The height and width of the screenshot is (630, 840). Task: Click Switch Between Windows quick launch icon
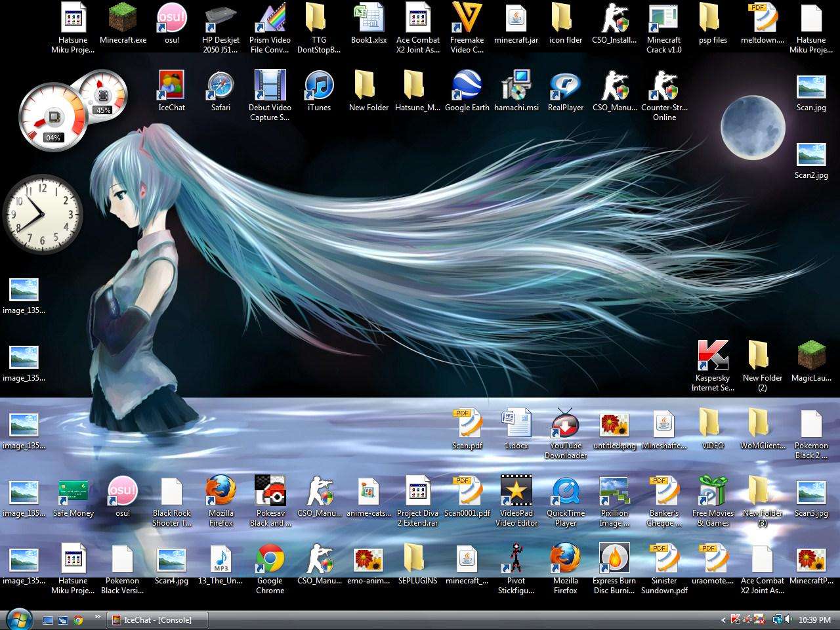[63, 619]
